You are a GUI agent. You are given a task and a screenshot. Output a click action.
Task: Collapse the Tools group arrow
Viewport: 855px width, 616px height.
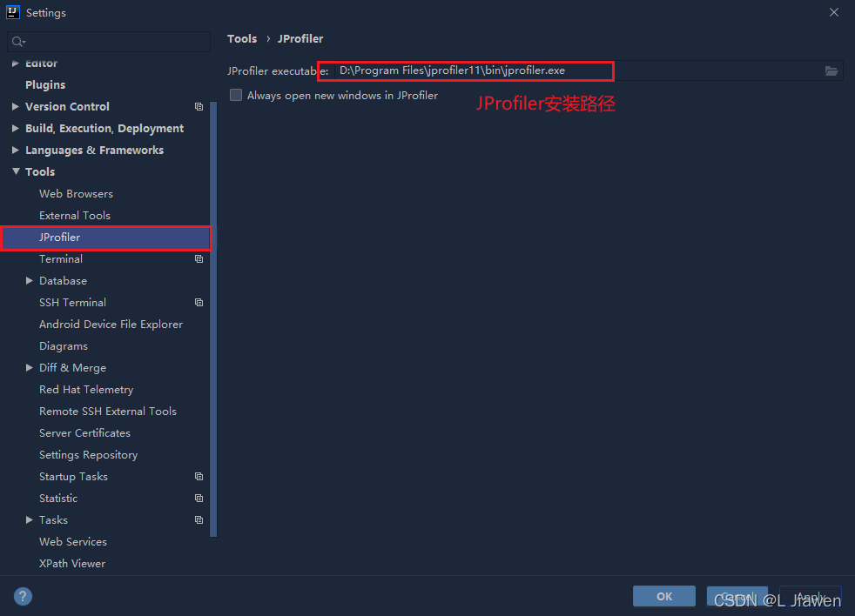tap(16, 171)
